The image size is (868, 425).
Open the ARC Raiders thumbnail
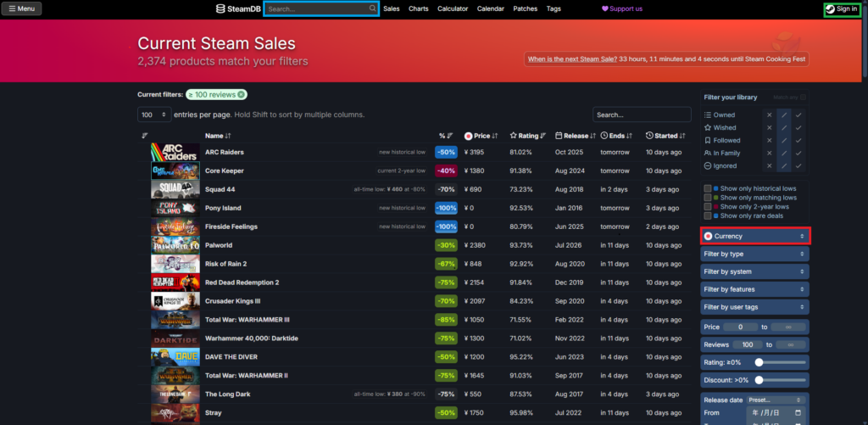click(x=175, y=153)
